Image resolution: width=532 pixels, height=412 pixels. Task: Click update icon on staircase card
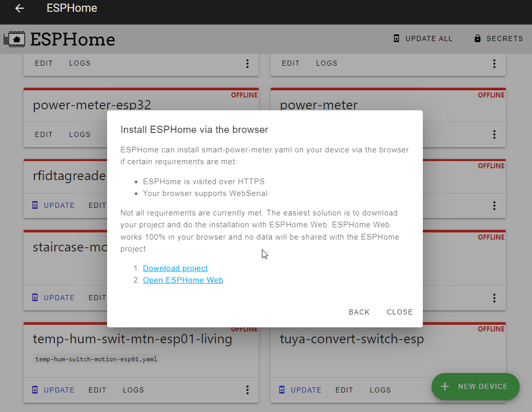[35, 298]
